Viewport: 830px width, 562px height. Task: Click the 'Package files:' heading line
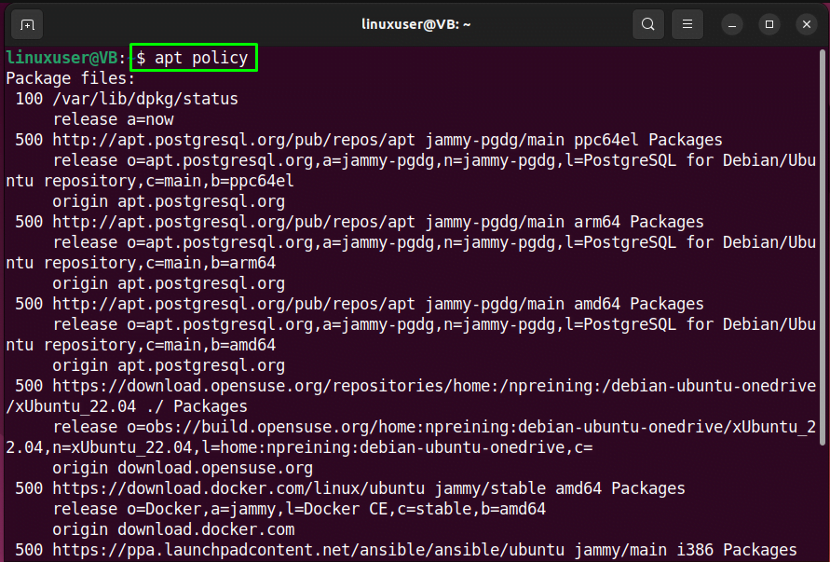pos(70,78)
